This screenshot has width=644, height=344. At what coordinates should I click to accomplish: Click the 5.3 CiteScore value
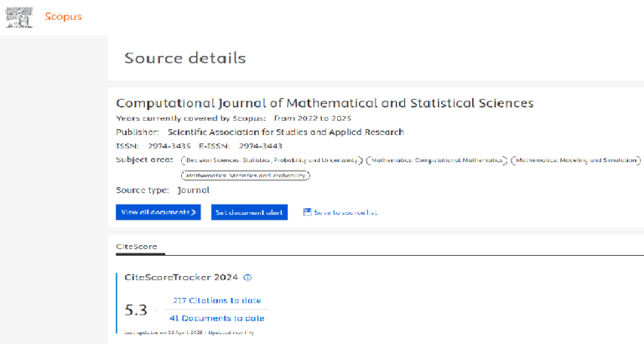pos(136,310)
